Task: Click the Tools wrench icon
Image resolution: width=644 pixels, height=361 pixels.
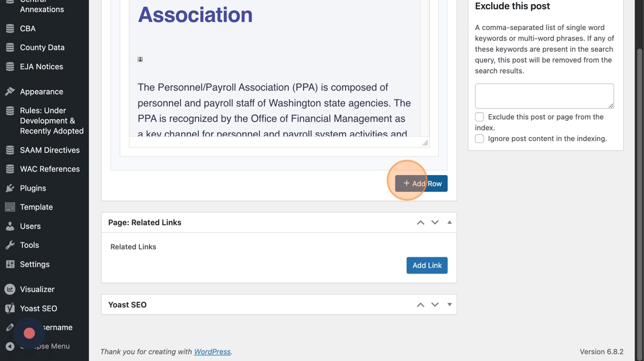Action: (10, 245)
